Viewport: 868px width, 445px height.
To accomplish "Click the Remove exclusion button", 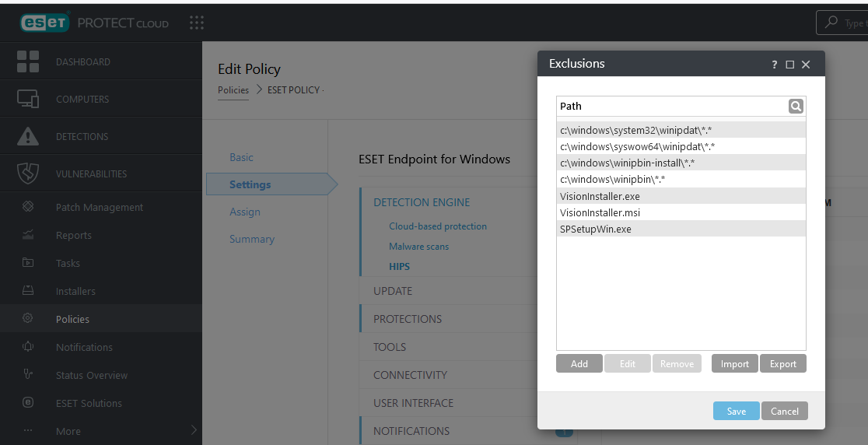I will tap(677, 363).
